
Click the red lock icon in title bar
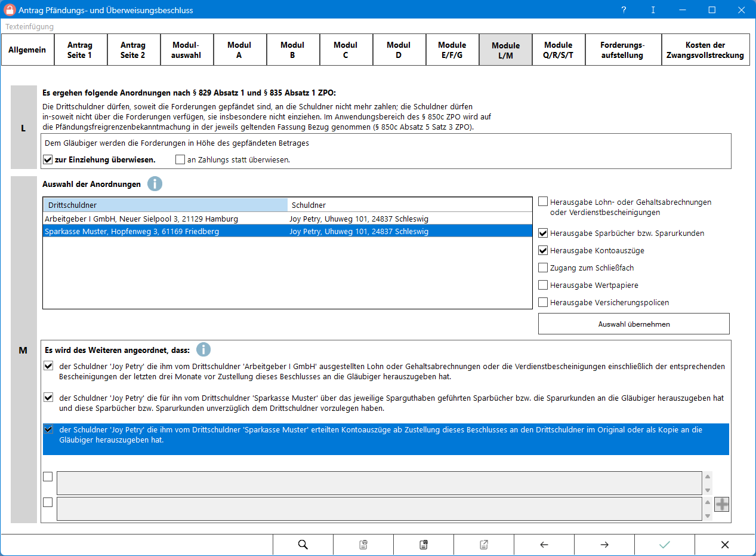pos(10,10)
